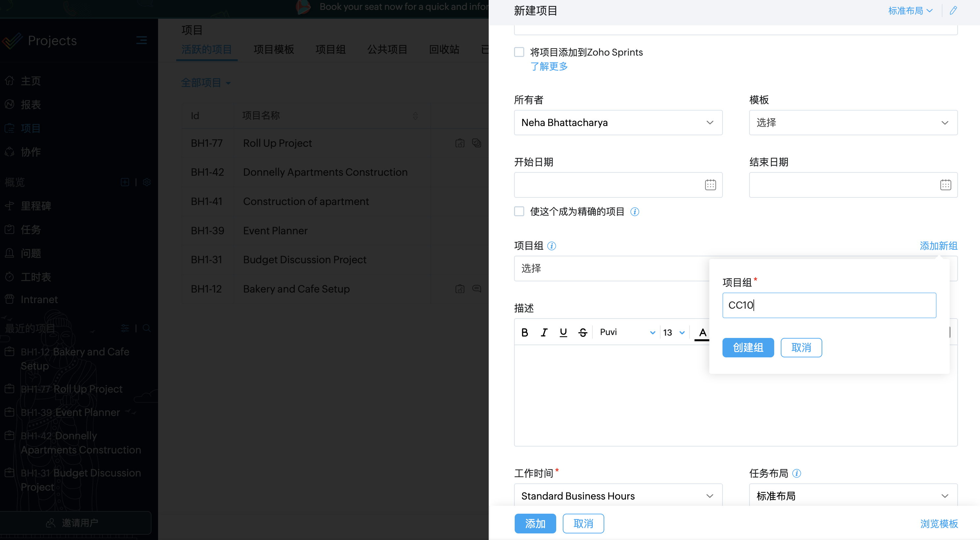Apply underline formatting in description editor
980x540 pixels.
click(563, 332)
